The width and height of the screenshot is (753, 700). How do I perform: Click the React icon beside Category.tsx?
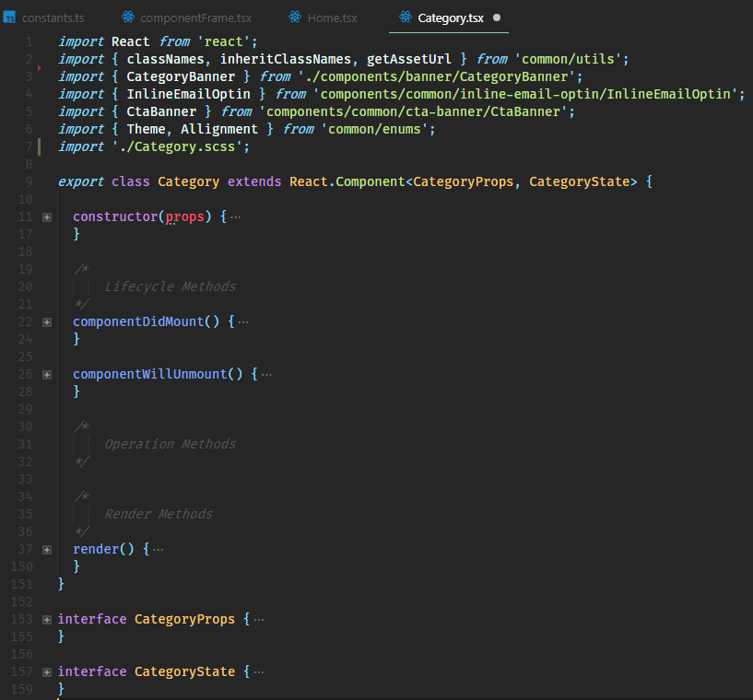point(406,17)
